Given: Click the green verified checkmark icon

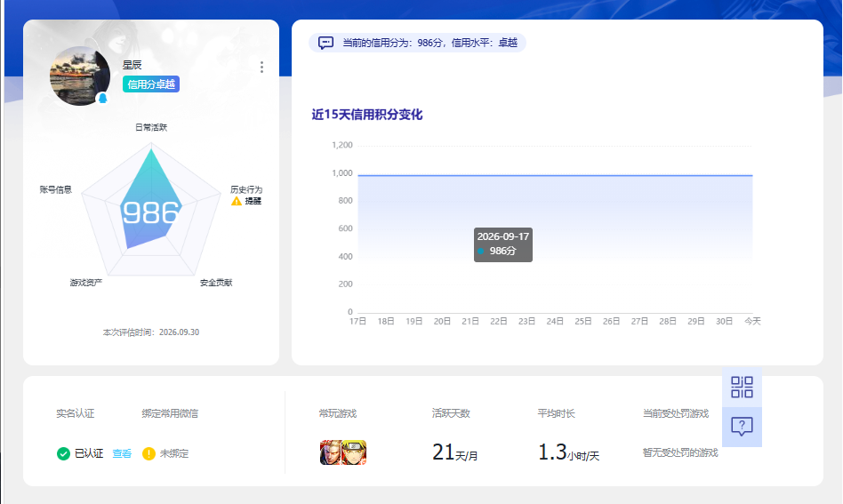Looking at the screenshot, I should click(x=63, y=453).
